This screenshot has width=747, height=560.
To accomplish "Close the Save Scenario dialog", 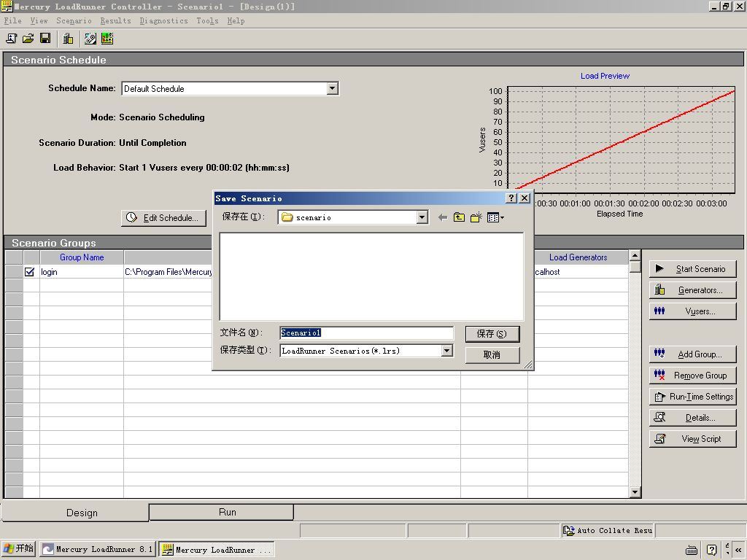I will [525, 198].
